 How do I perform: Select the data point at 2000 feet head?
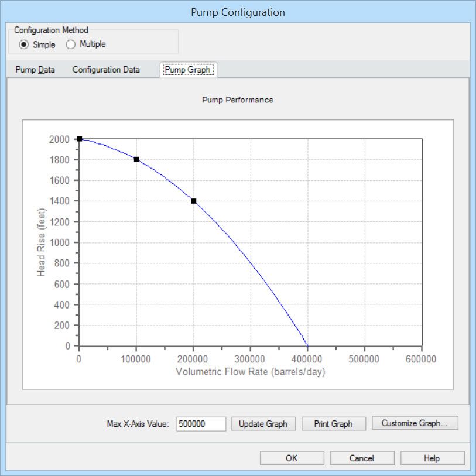pyautogui.click(x=78, y=139)
